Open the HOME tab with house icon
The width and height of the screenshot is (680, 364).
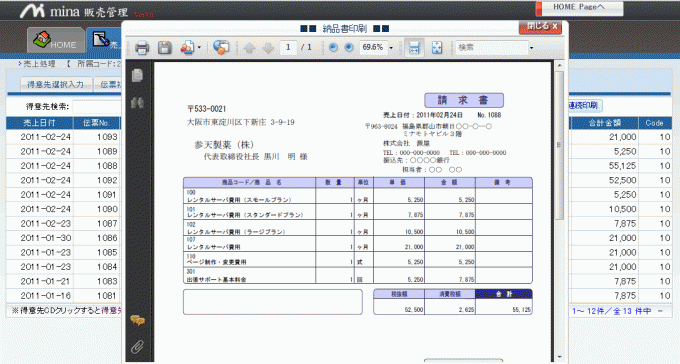(x=56, y=40)
